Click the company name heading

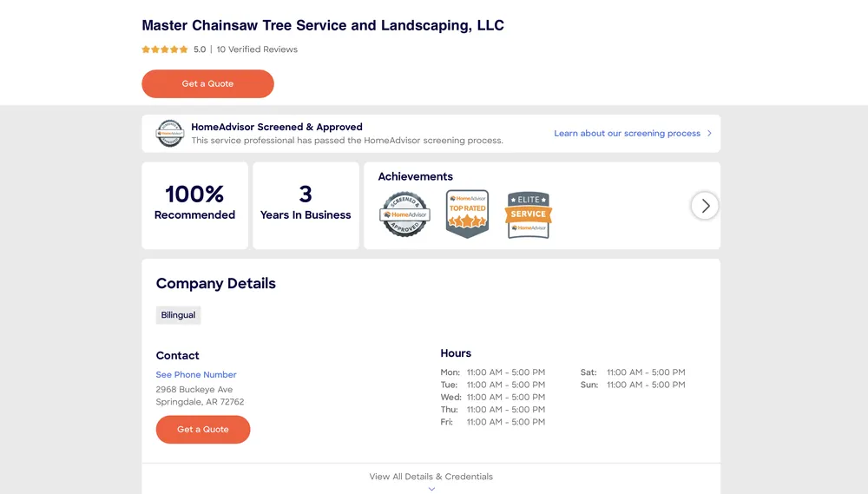click(x=323, y=25)
